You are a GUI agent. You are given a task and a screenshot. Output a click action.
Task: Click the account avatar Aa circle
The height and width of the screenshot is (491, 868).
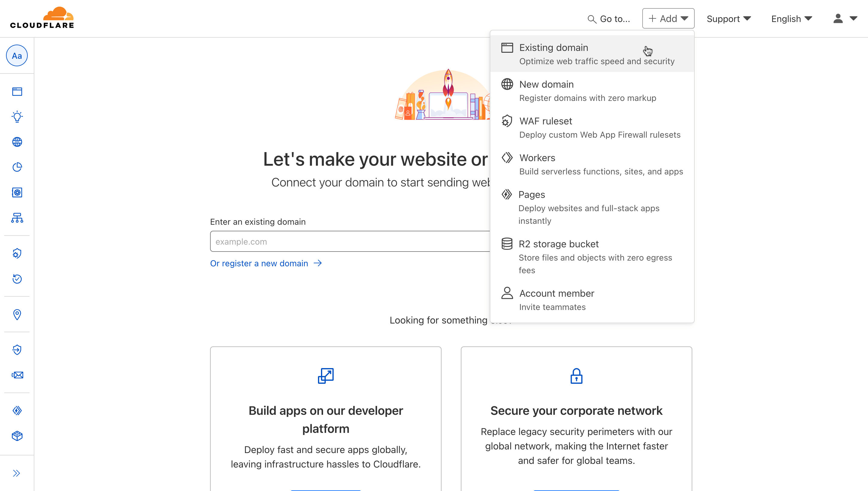coord(17,56)
